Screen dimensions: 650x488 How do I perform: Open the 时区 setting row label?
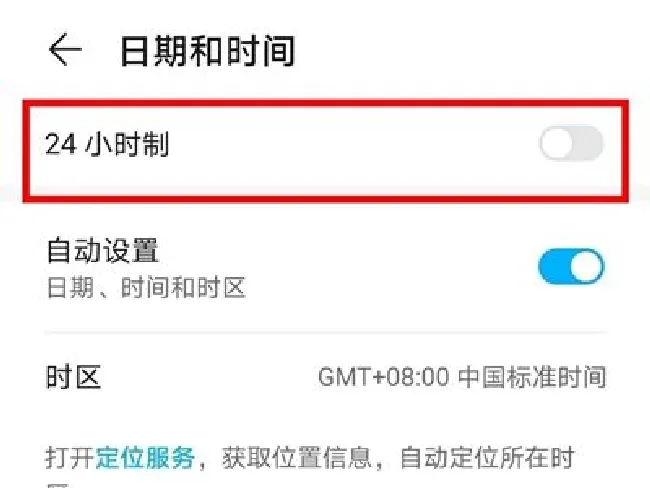pyautogui.click(x=73, y=377)
